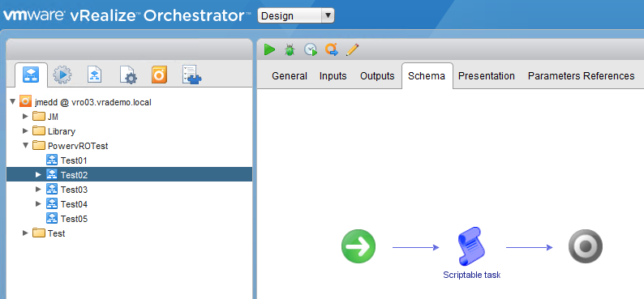Expand the Test03 workflow node
Screen dimensions: 644x299
[x=39, y=189]
